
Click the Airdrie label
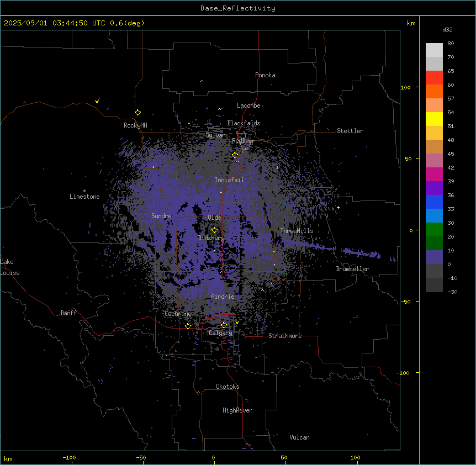(223, 297)
